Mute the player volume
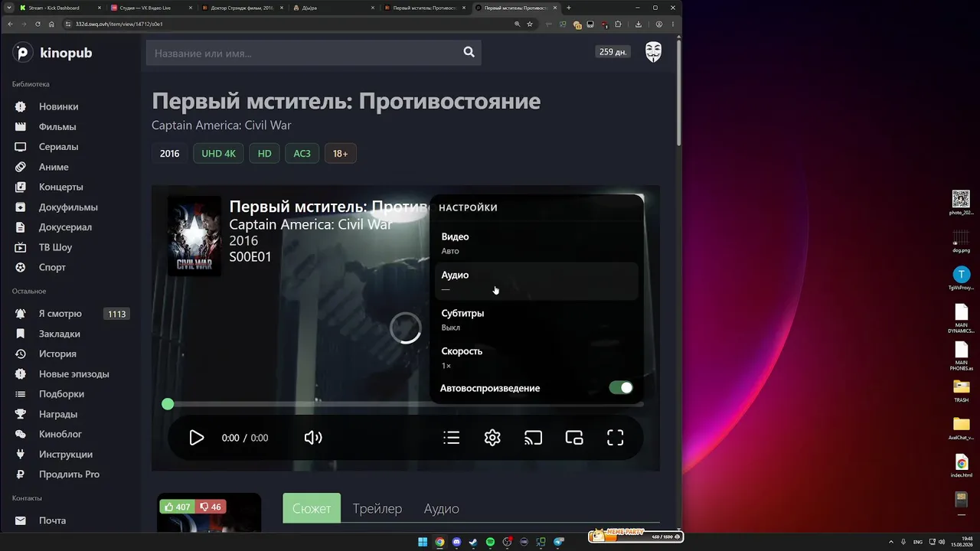The width and height of the screenshot is (980, 551). point(313,438)
